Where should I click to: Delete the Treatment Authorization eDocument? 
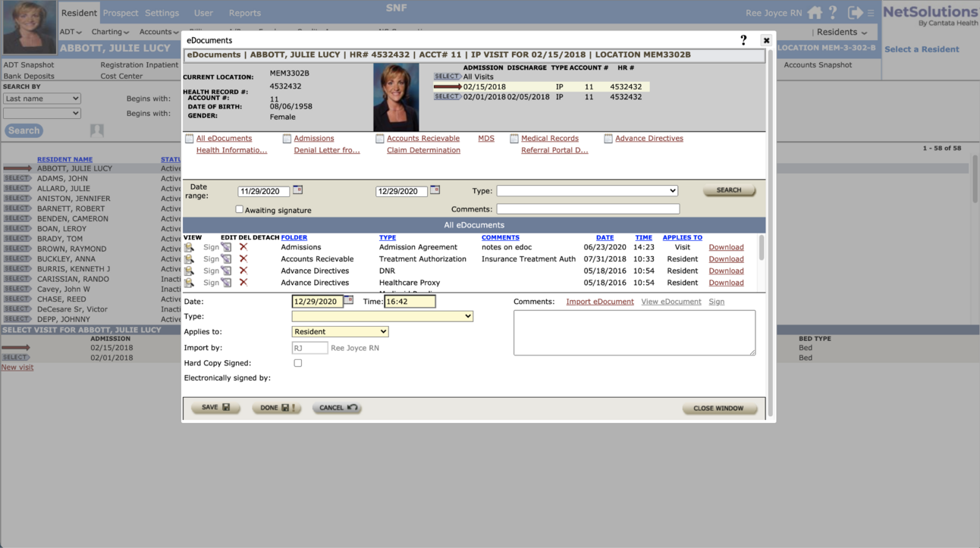click(243, 259)
